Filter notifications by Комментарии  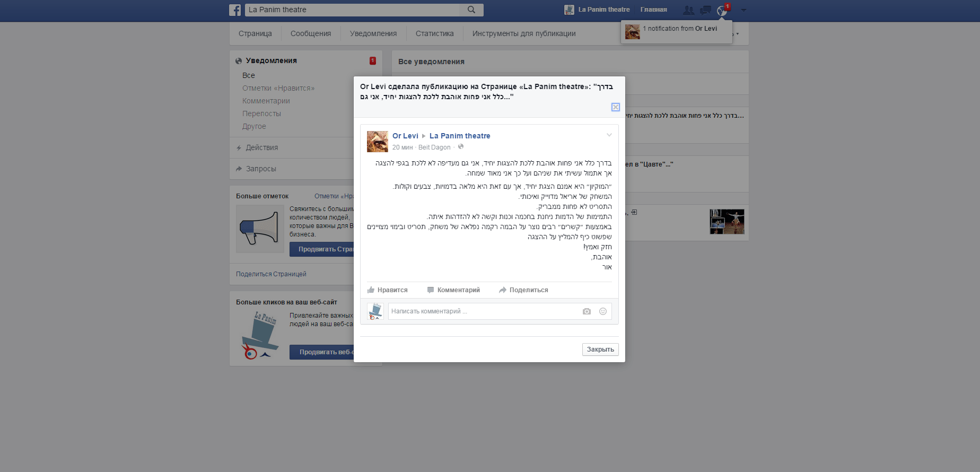tap(266, 101)
